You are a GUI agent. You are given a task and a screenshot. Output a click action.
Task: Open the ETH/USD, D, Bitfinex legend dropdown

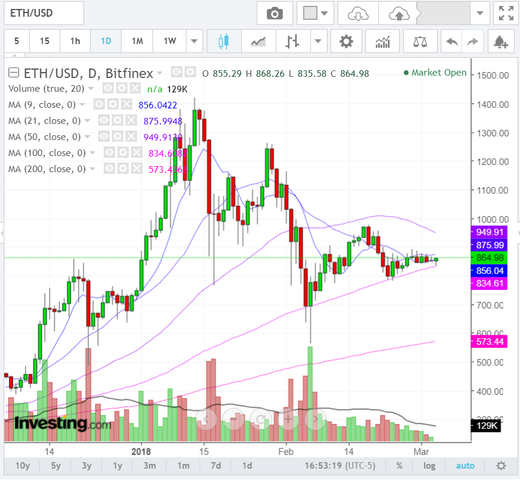tap(160, 73)
